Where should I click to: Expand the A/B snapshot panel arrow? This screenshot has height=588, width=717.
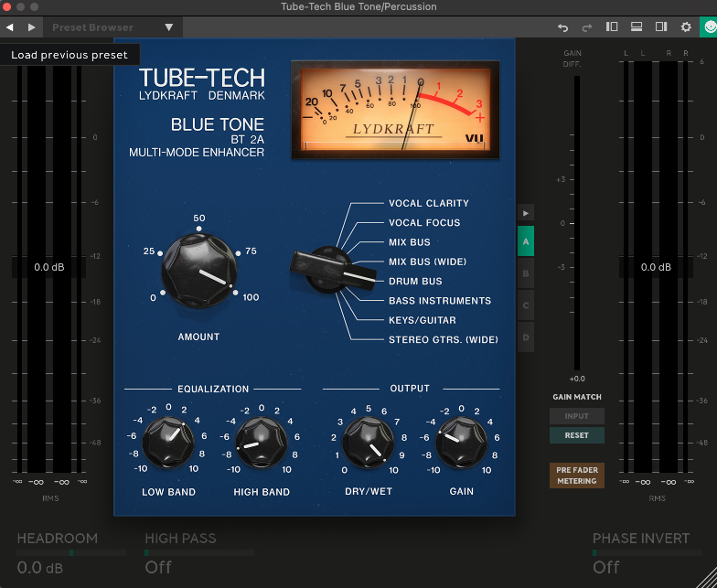[x=525, y=213]
